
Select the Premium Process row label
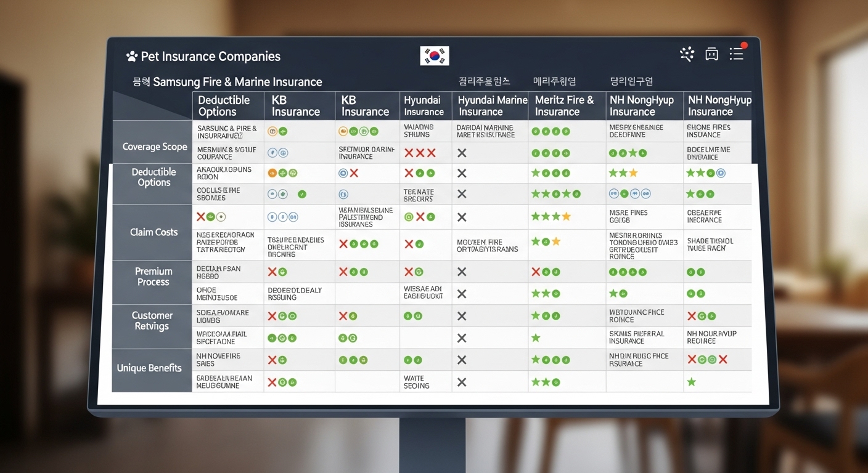[x=154, y=277]
